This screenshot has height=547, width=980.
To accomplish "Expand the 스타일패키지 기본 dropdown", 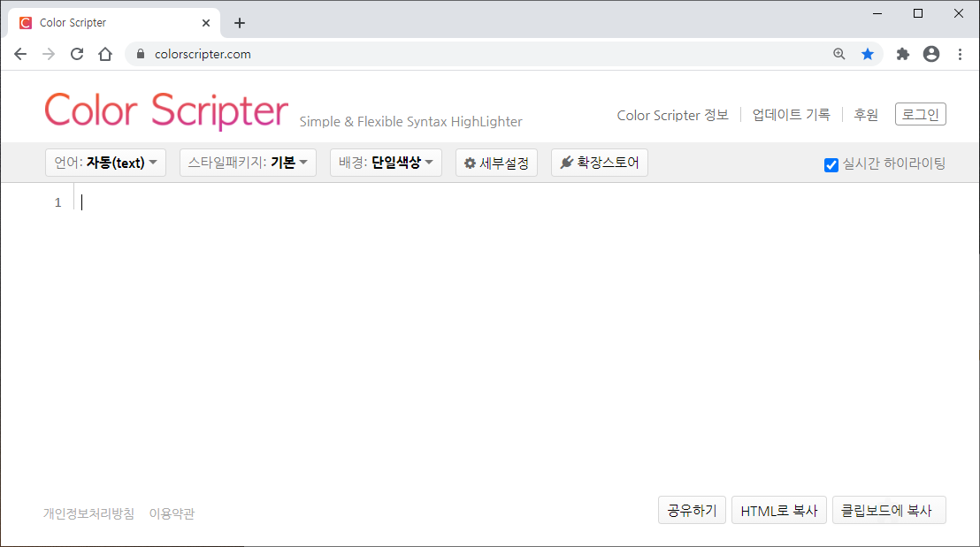I will click(x=249, y=163).
